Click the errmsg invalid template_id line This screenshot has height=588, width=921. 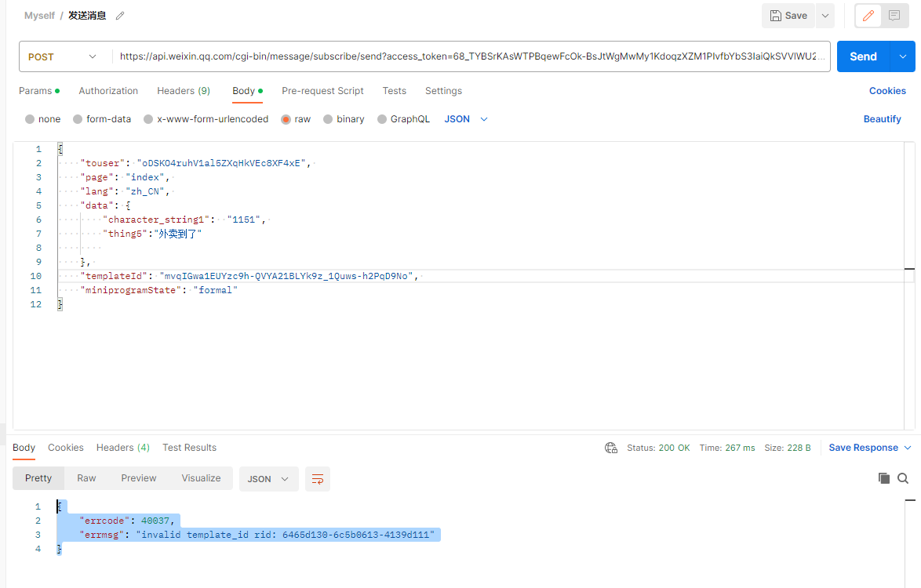point(257,535)
